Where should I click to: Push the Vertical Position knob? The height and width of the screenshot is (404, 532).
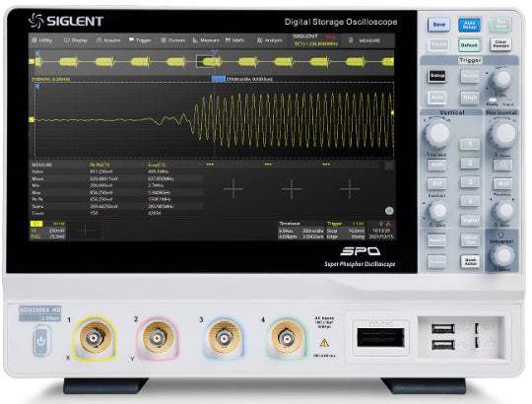pyautogui.click(x=438, y=211)
